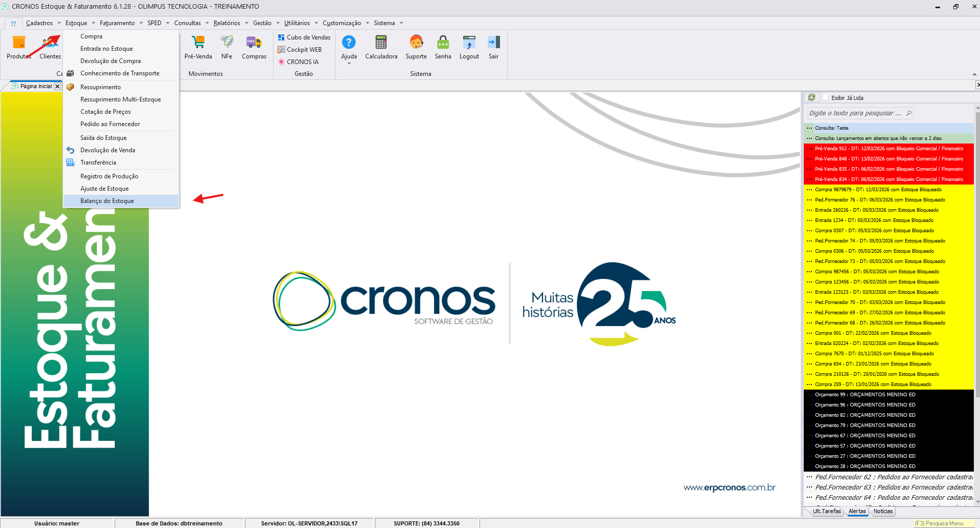Screen dimensions: 980x528
Task: Launch the Calculadora tool
Action: (381, 43)
